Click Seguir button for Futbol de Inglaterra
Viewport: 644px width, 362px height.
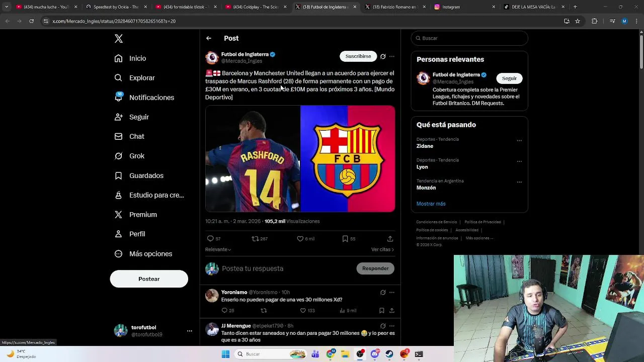(509, 78)
